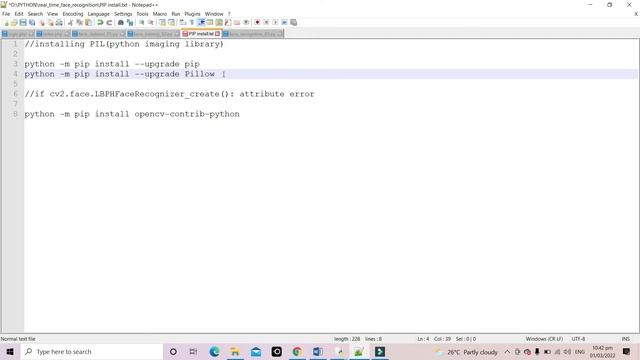
Task: Open Microsoft Edge from taskbar
Action: click(x=214, y=351)
